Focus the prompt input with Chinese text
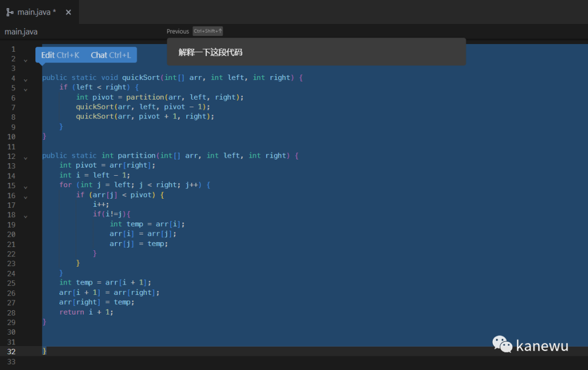The width and height of the screenshot is (588, 370). tap(316, 52)
